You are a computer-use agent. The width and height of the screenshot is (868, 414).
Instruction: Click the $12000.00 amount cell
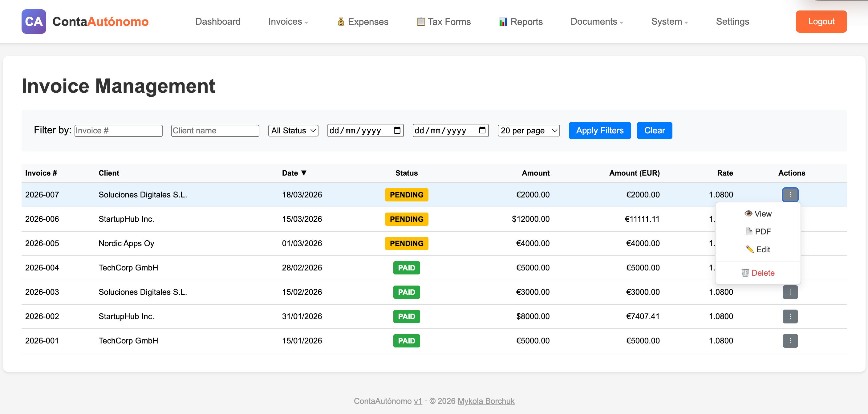(531, 219)
